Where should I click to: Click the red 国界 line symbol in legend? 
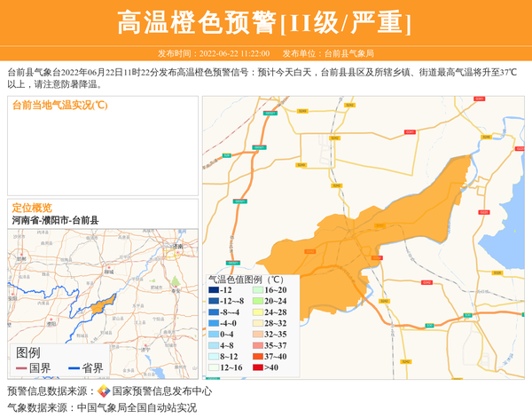(x=21, y=368)
